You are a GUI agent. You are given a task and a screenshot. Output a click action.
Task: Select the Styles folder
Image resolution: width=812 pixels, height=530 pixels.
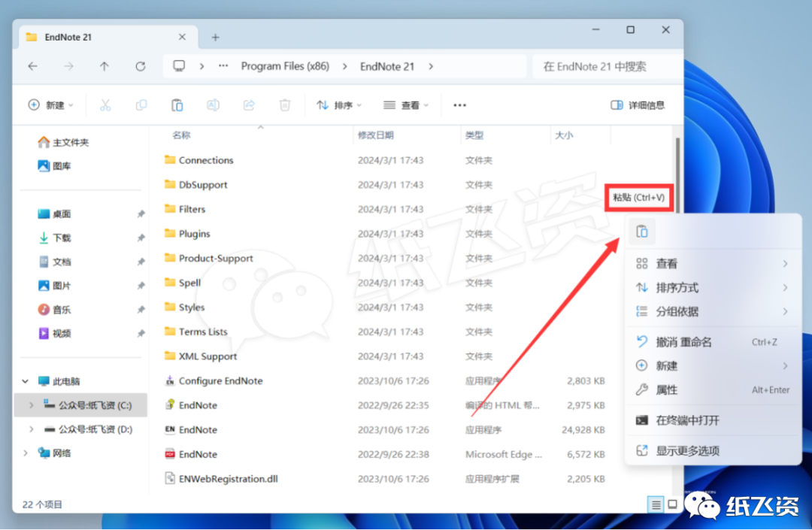coord(192,307)
